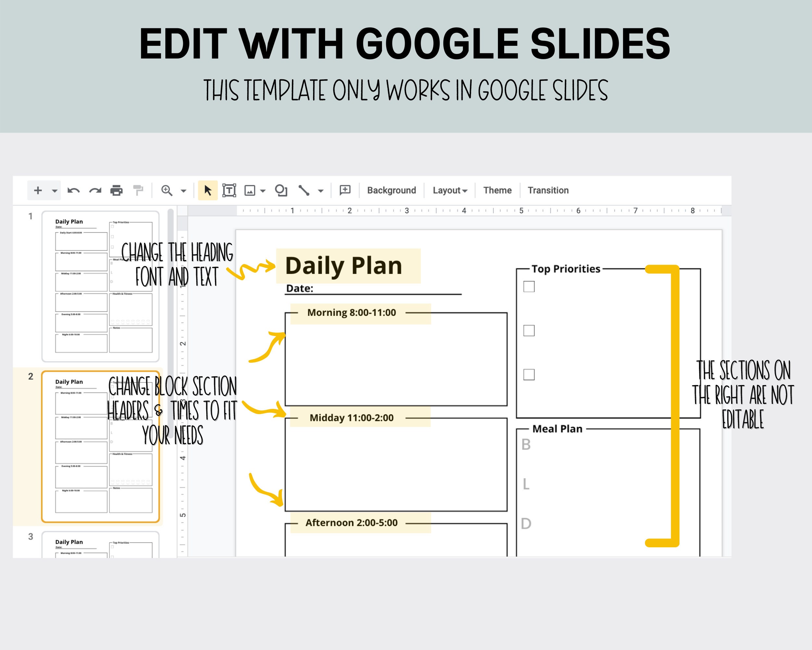Select slide 1 thumbnail in filmstrip
Screen dimensions: 812x650
click(101, 286)
